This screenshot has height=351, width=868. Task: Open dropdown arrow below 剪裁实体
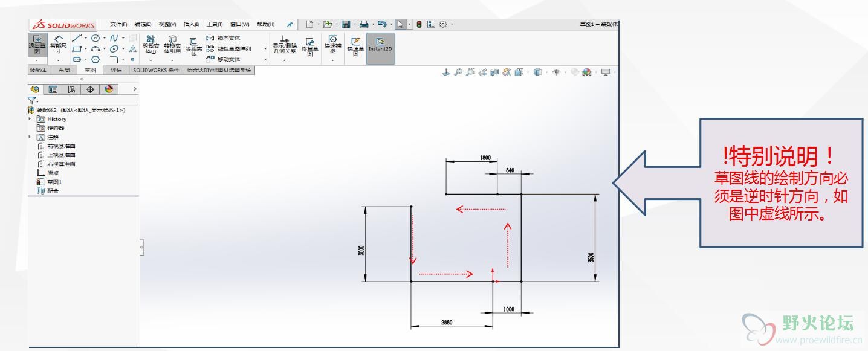tap(150, 60)
